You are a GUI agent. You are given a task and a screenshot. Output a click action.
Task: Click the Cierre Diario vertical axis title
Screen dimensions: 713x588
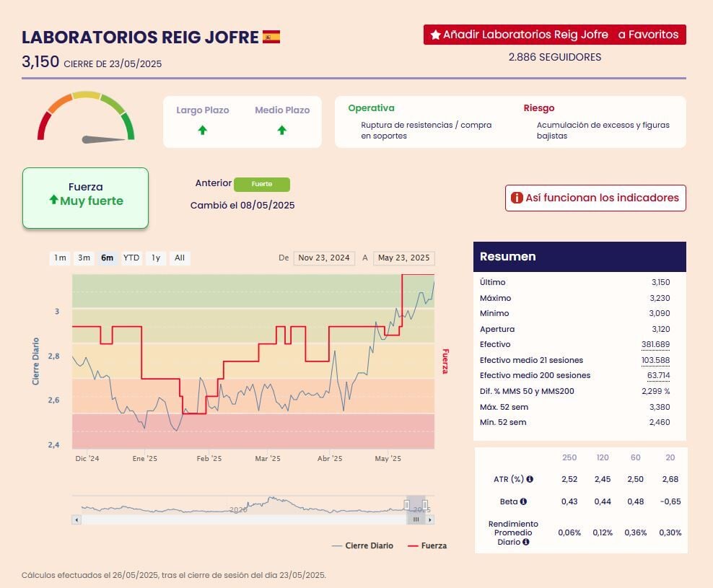[35, 361]
